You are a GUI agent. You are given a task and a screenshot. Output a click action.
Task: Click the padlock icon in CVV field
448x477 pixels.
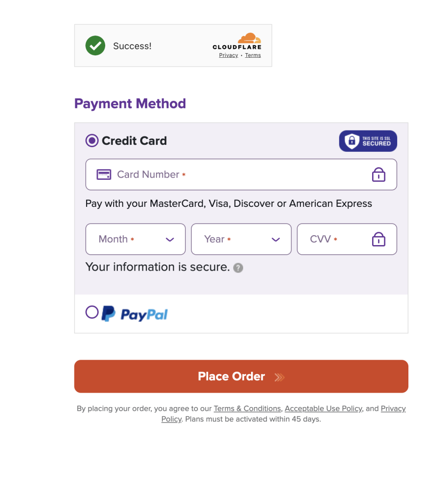click(x=378, y=239)
